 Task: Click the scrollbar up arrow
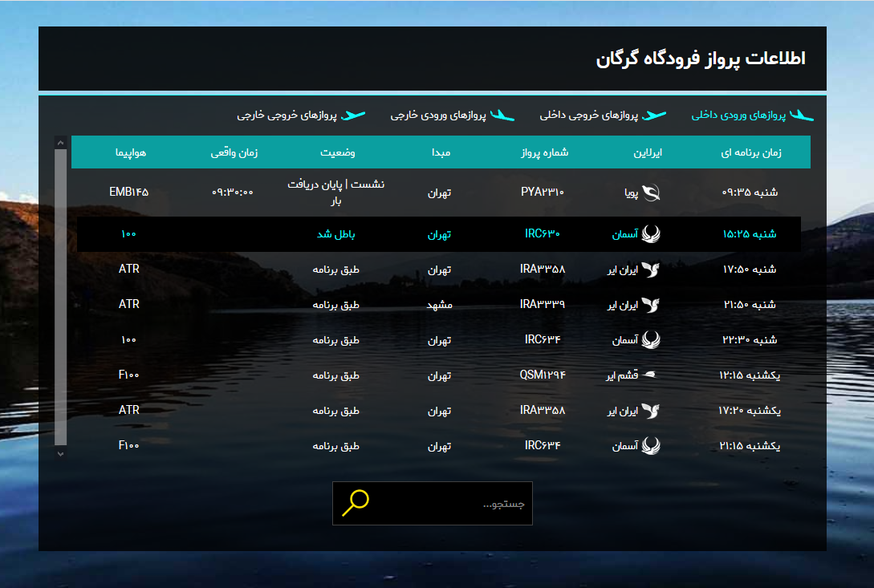point(59,141)
